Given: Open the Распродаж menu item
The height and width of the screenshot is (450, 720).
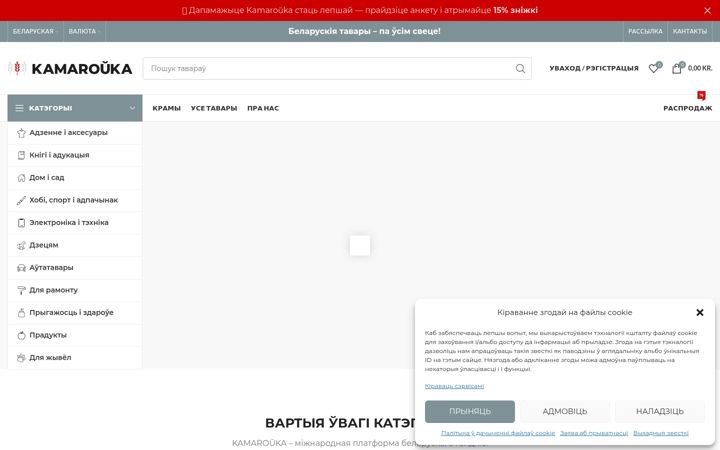Looking at the screenshot, I should [x=687, y=108].
